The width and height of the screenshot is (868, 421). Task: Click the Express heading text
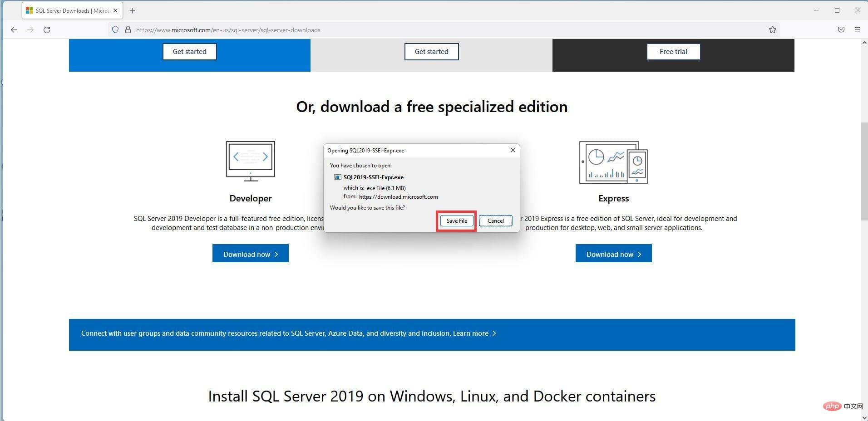(x=613, y=198)
